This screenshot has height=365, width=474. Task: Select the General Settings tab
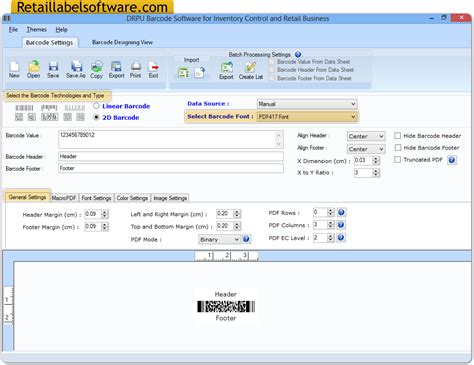(x=27, y=197)
